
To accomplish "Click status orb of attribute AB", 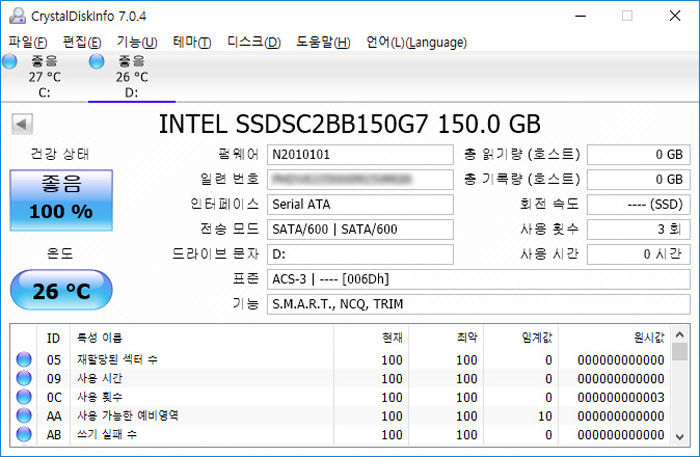I will (x=24, y=434).
